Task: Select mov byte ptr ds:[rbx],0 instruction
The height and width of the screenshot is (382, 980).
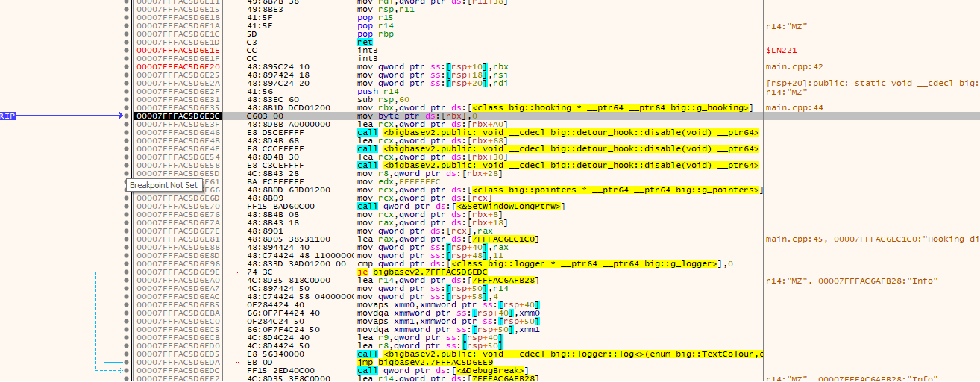Action: pos(417,116)
